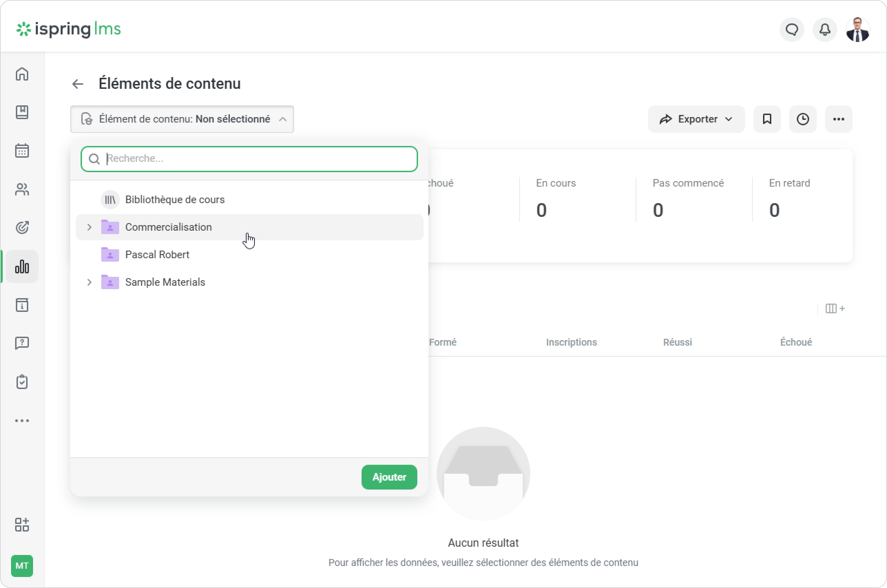The height and width of the screenshot is (588, 887).
Task: Open the chat messages icon
Action: coord(792,30)
